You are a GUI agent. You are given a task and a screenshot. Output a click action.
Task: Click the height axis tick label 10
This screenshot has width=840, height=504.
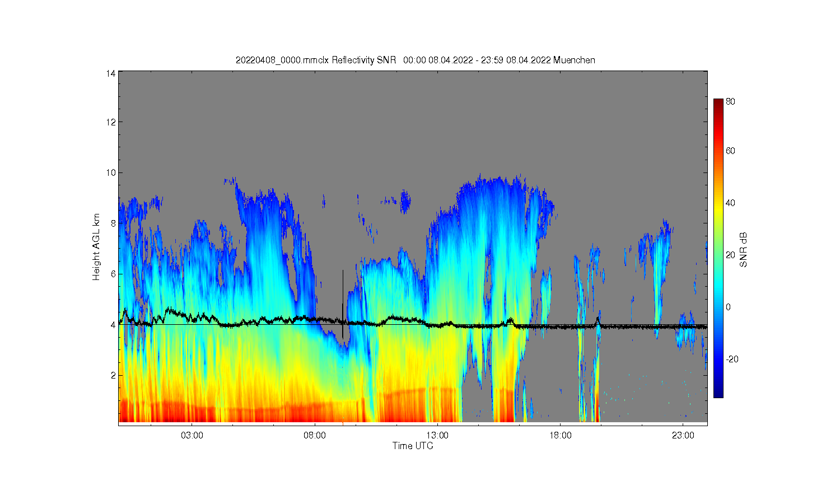[111, 172]
